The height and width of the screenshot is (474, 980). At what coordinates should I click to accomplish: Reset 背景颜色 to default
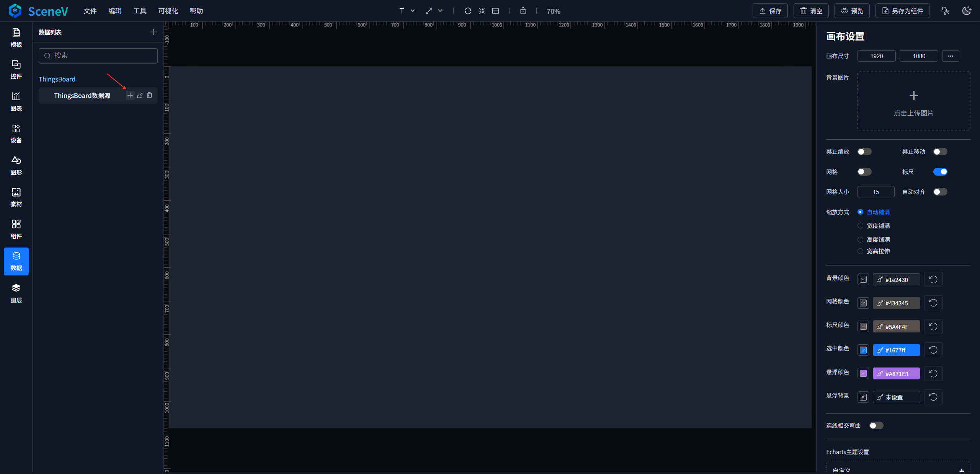[933, 280]
